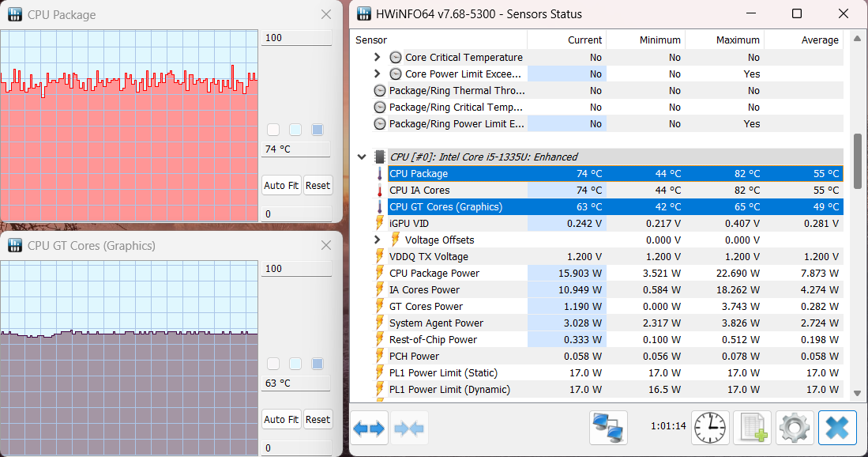Click status icon beside Package/Ring Critical Temperature
The width and height of the screenshot is (868, 457).
click(380, 107)
